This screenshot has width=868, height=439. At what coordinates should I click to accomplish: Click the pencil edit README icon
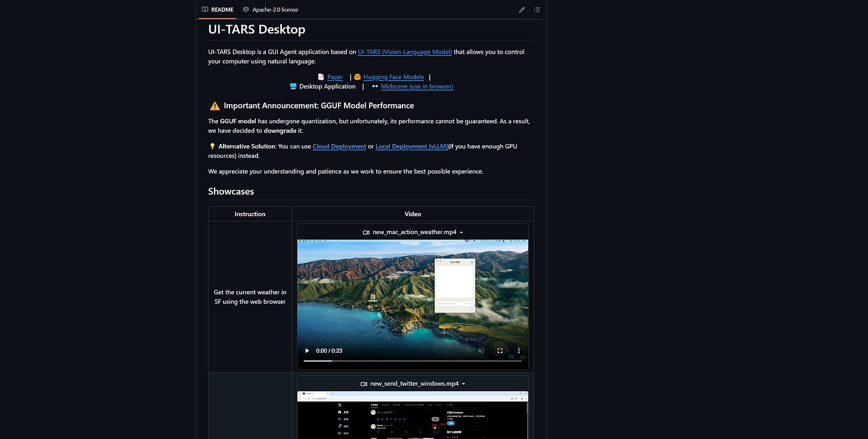pos(522,10)
